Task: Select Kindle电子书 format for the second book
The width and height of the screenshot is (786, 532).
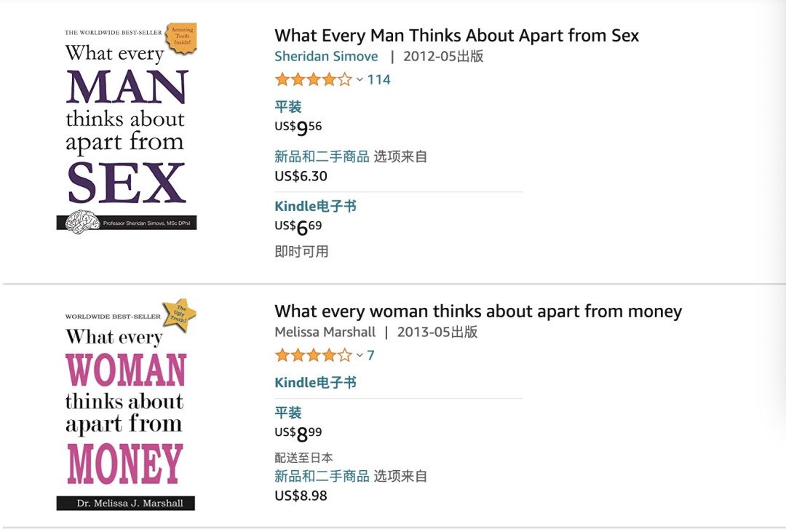Action: (x=315, y=382)
